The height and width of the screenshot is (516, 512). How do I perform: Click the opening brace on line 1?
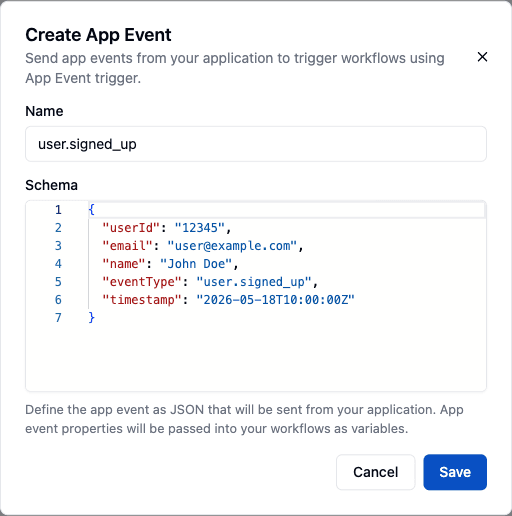tap(92, 210)
